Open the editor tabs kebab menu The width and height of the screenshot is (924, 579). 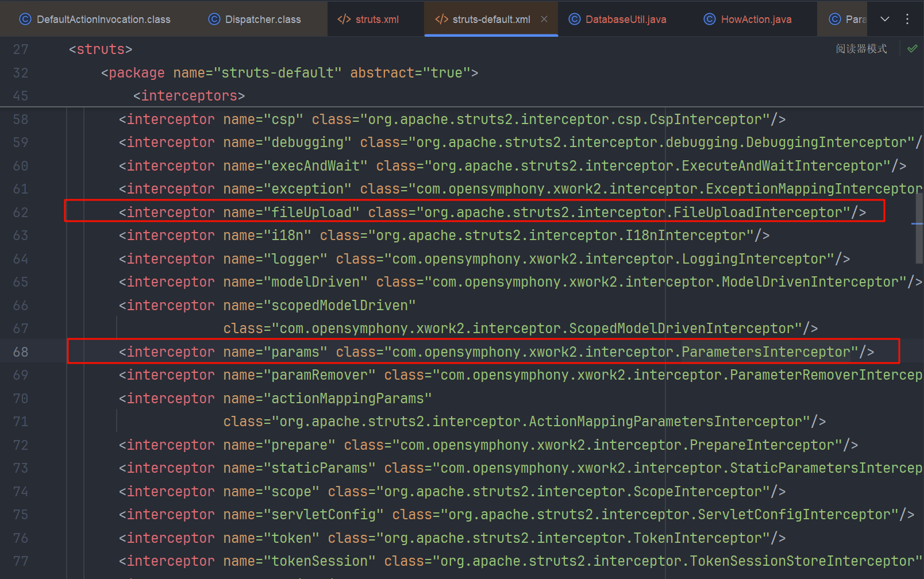click(x=907, y=19)
